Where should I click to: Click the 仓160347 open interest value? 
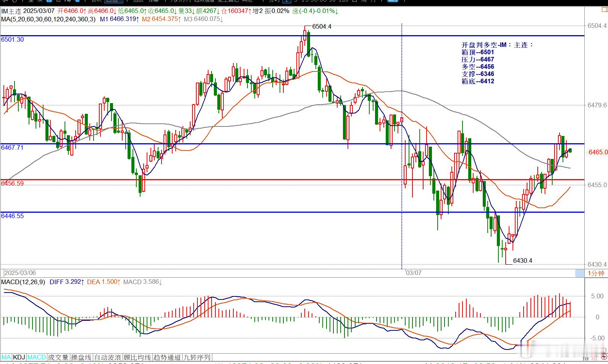coord(236,11)
